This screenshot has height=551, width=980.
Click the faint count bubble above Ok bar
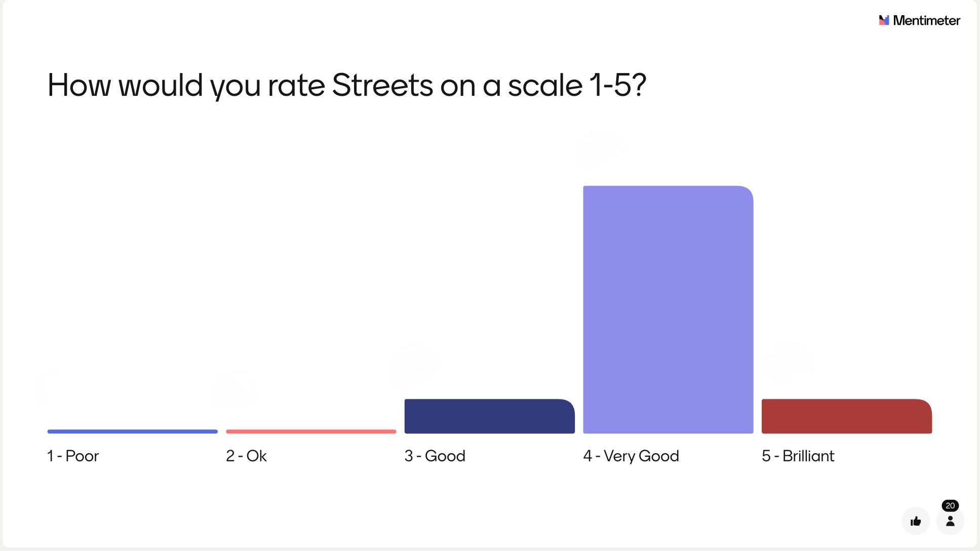point(236,389)
